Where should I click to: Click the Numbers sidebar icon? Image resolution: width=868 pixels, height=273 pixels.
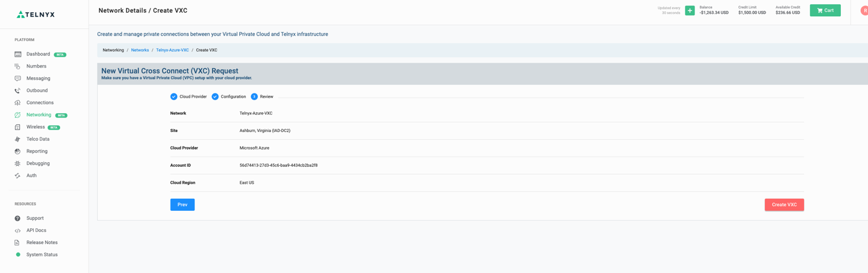pos(17,66)
